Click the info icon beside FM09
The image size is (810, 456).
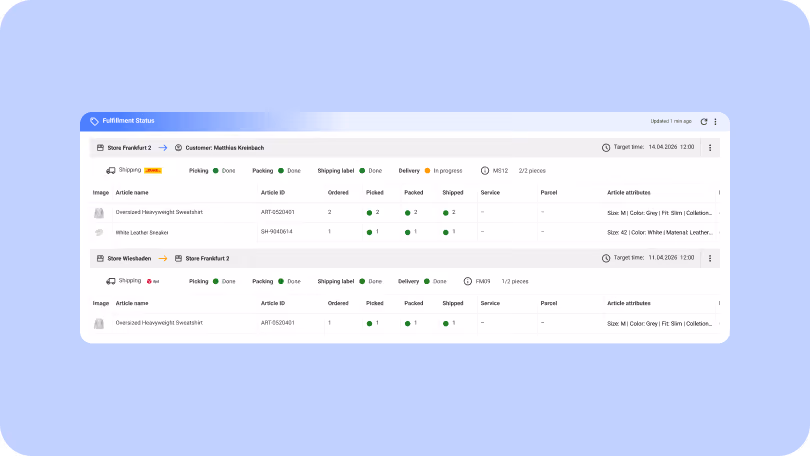click(468, 281)
